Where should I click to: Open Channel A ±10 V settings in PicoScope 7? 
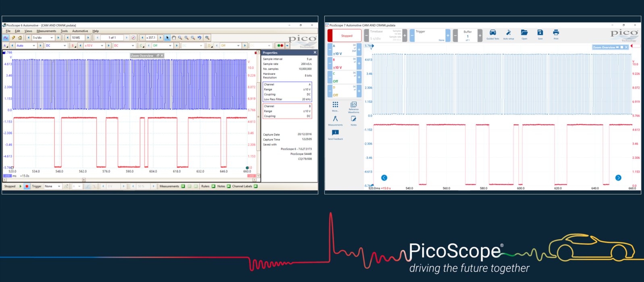344,50
